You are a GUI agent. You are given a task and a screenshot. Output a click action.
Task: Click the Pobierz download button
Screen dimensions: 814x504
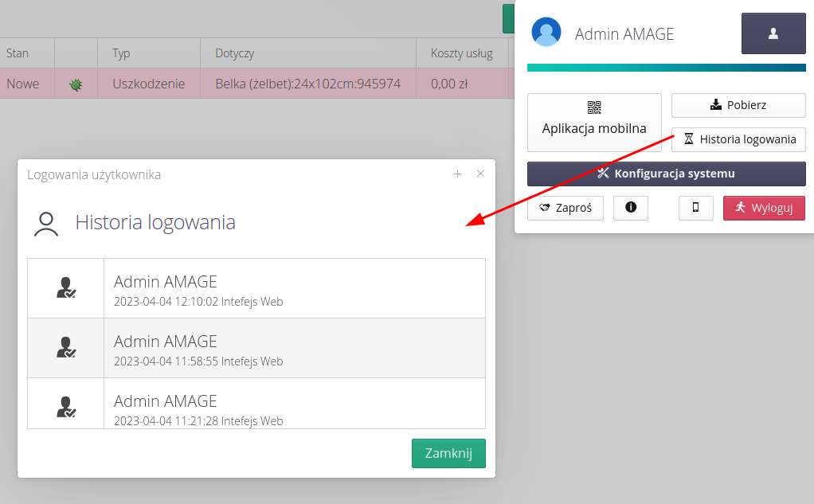738,105
